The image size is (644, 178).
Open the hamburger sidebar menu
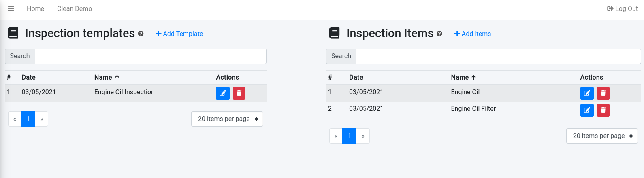coord(11,8)
